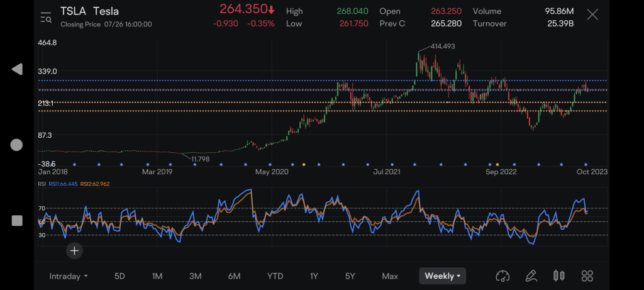
Task: Click the Oct 2023 date axis label
Action: pos(592,172)
